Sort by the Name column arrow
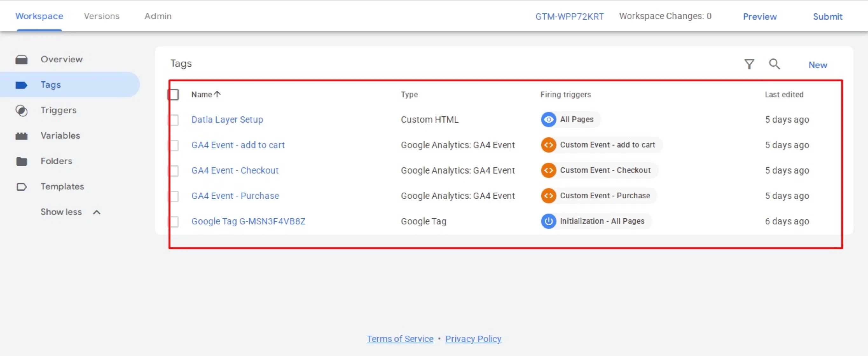 [217, 94]
